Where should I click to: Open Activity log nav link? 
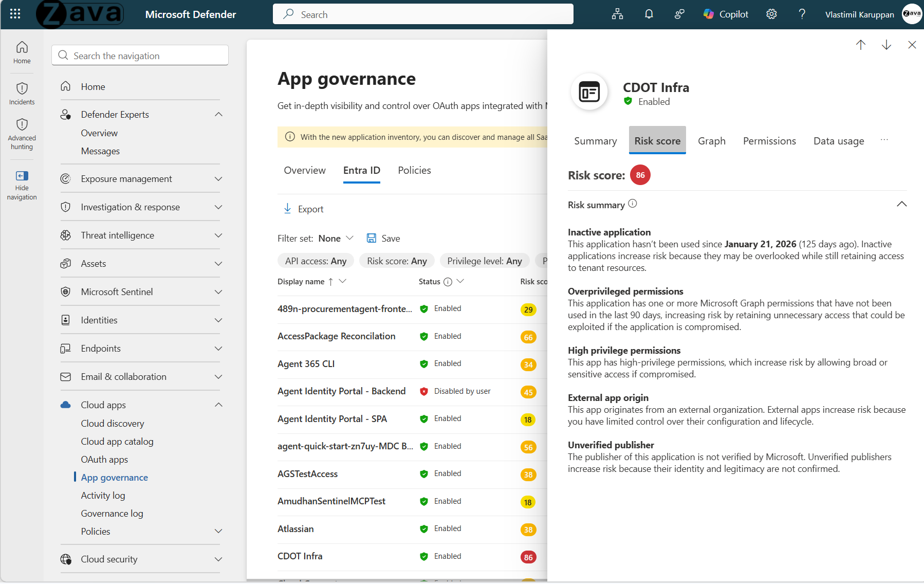pos(103,496)
